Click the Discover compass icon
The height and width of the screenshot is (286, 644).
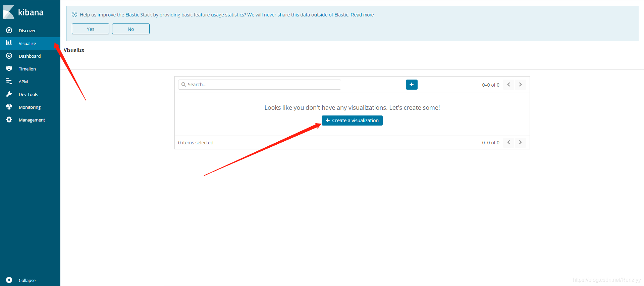coord(9,30)
